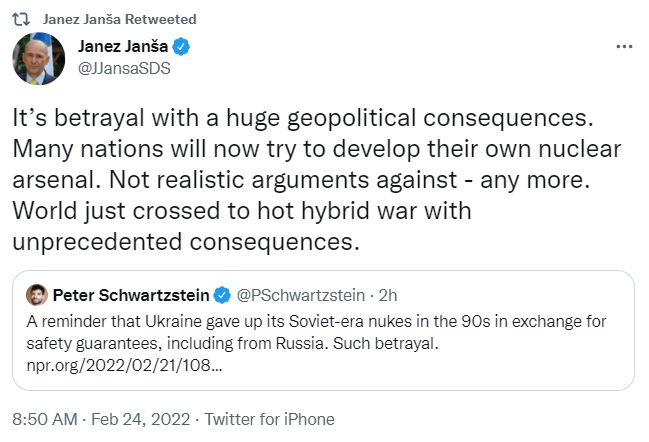Click the verified badge beside Peter Schwartzstein
649x442 pixels.
pyautogui.click(x=222, y=295)
